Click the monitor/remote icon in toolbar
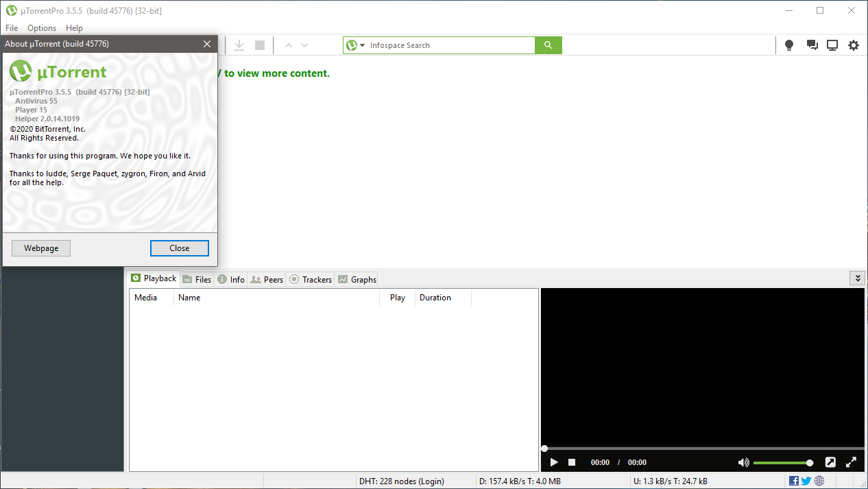Viewport: 868px width, 489px height. point(832,45)
